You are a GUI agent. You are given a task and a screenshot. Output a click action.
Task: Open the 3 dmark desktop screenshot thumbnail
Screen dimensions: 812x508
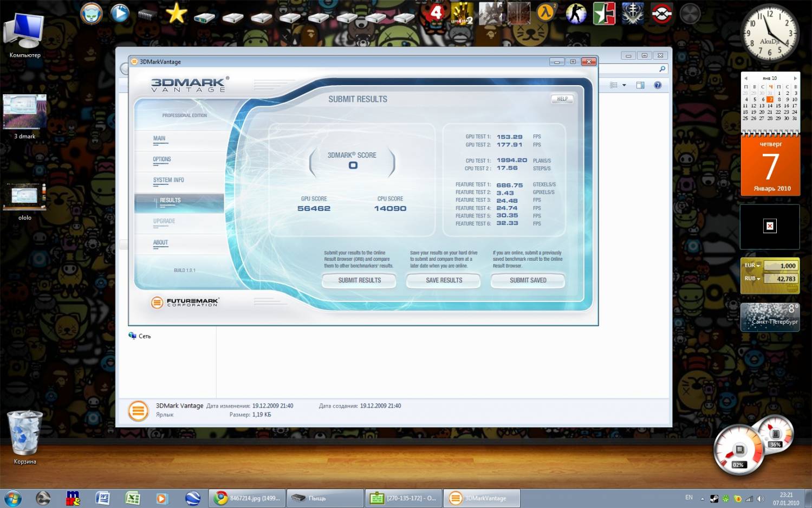25,112
